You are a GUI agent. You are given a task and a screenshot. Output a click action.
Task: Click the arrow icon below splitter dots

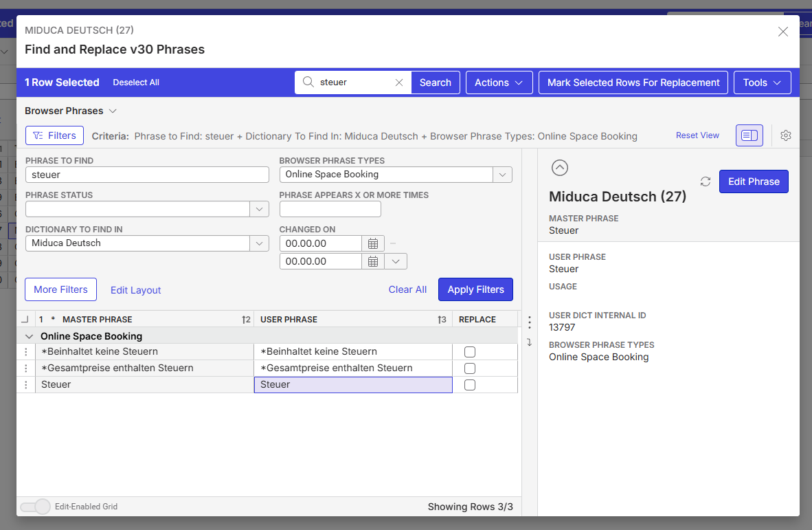(529, 342)
